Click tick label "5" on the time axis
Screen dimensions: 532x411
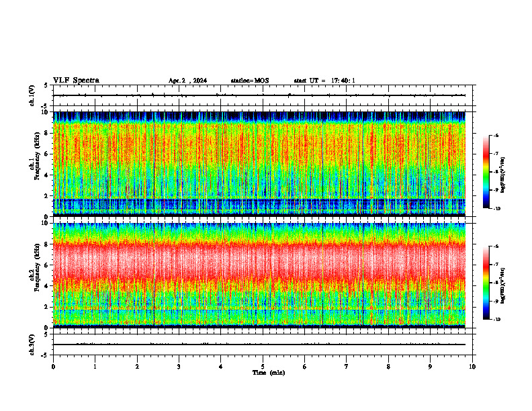(x=263, y=367)
